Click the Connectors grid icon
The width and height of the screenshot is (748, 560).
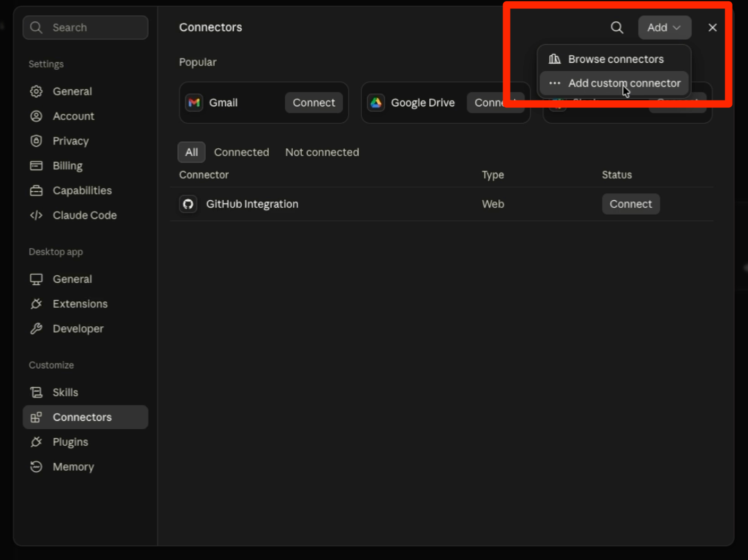(36, 417)
